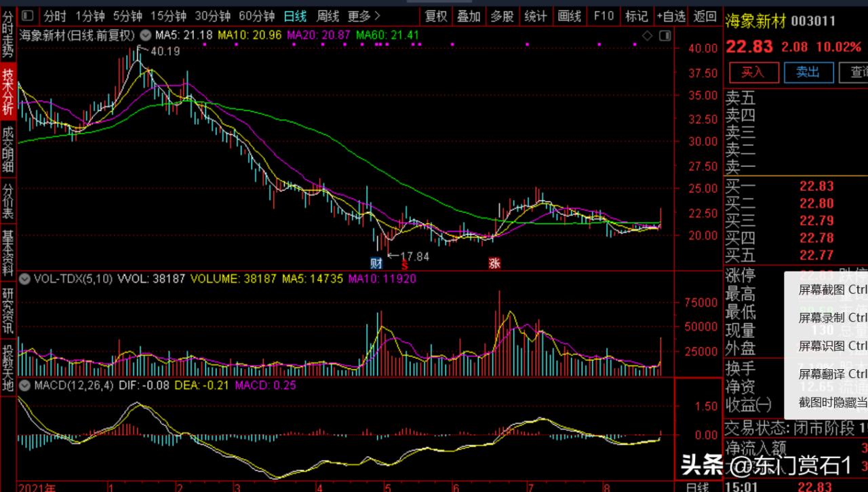Open the 分时走势 sidebar tab

pyautogui.click(x=7, y=35)
